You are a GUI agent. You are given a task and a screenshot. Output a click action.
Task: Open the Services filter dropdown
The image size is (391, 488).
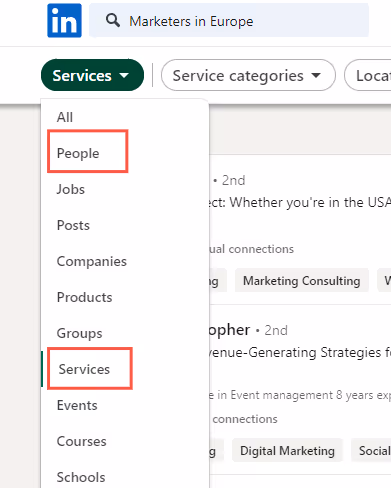pyautogui.click(x=92, y=75)
